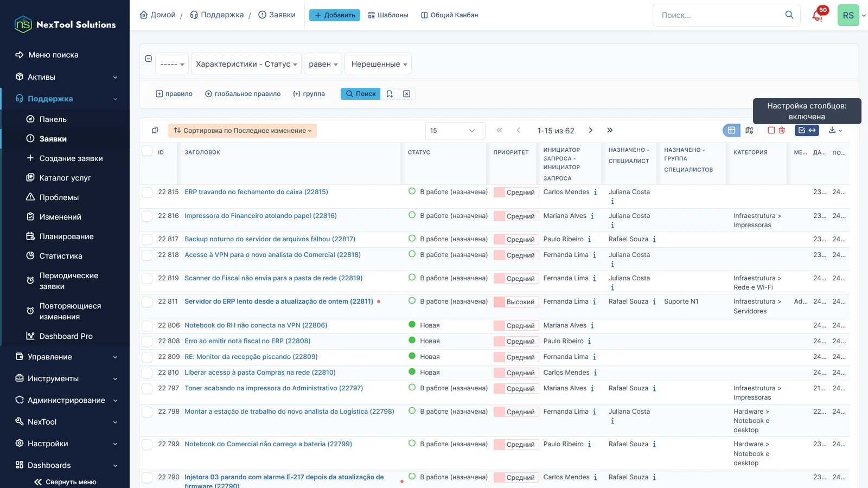
Task: Open the rows-per-page dropdown showing 15
Action: (x=455, y=131)
